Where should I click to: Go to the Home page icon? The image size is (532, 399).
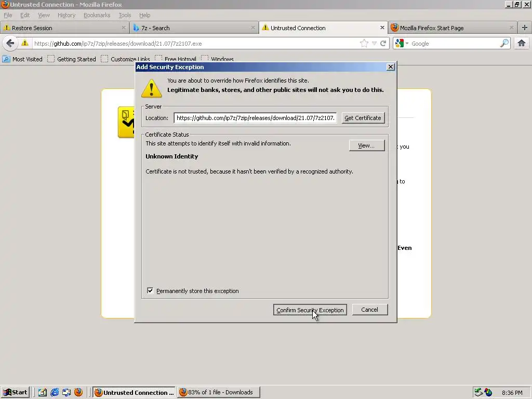click(x=522, y=43)
